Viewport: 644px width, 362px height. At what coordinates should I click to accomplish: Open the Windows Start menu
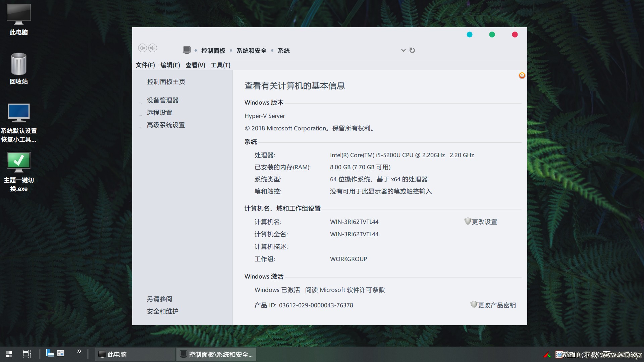[x=9, y=354]
